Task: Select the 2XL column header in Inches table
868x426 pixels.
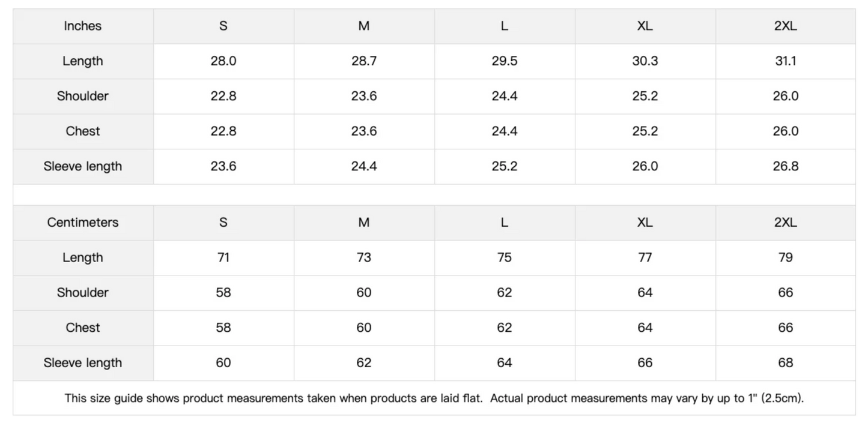Action: [785, 26]
